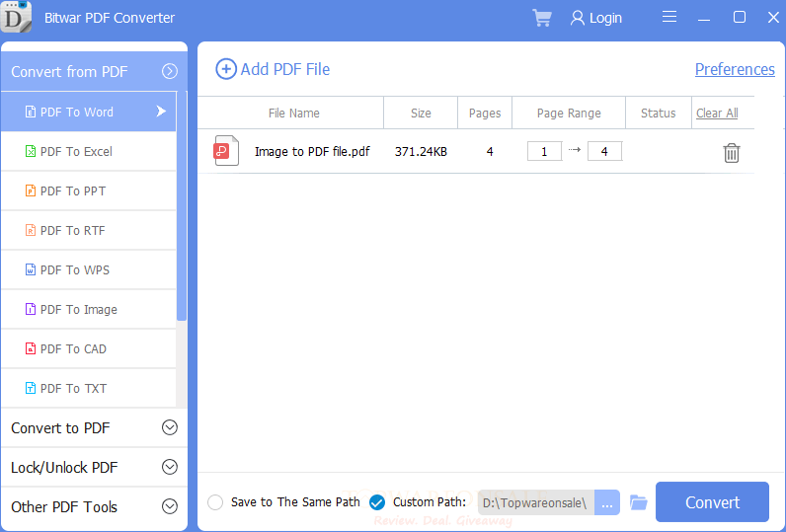Select Save to The Same Path radio
This screenshot has width=786, height=532.
point(215,502)
